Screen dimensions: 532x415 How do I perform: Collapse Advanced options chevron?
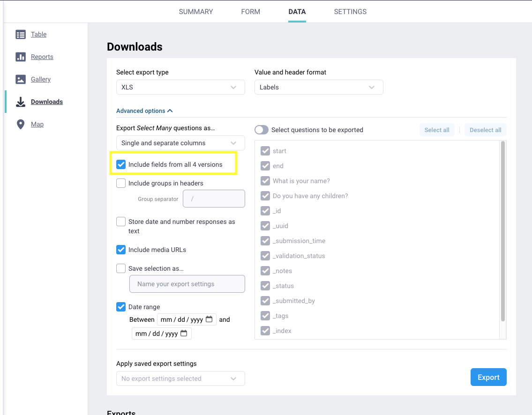pos(170,111)
